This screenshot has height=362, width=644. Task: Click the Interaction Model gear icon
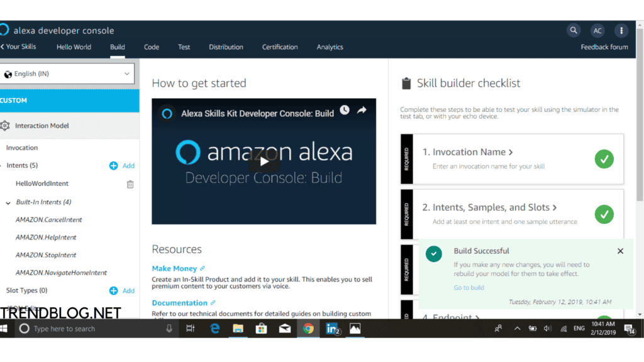[x=5, y=126]
